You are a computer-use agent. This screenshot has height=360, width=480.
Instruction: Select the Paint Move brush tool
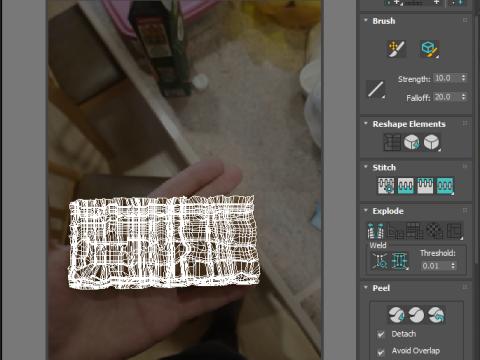[x=396, y=49]
